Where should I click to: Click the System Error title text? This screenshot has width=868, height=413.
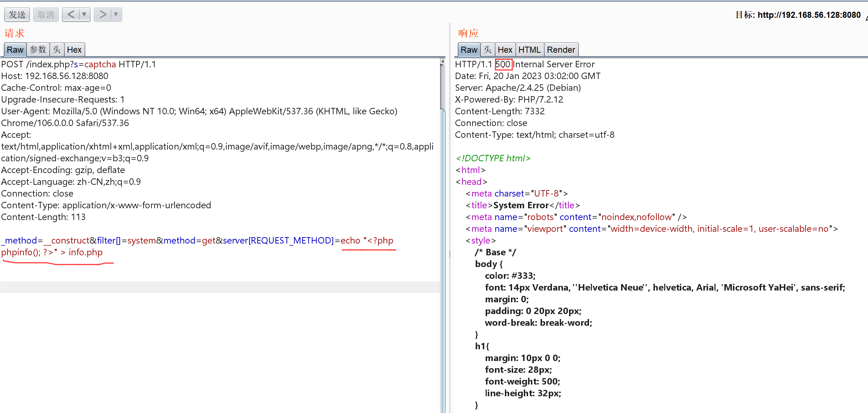(x=521, y=205)
